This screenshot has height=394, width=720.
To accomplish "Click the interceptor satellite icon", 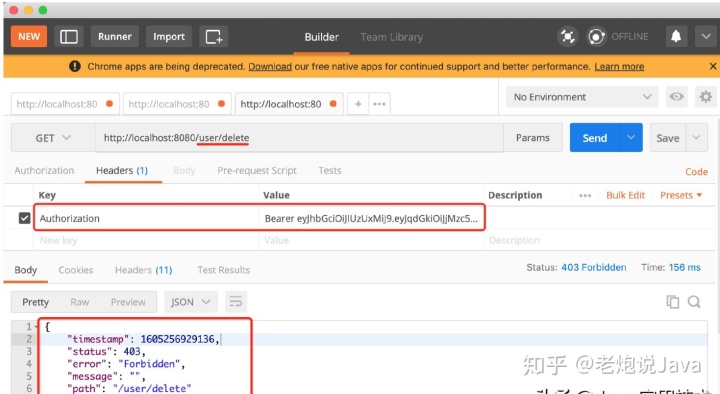I will tap(568, 36).
